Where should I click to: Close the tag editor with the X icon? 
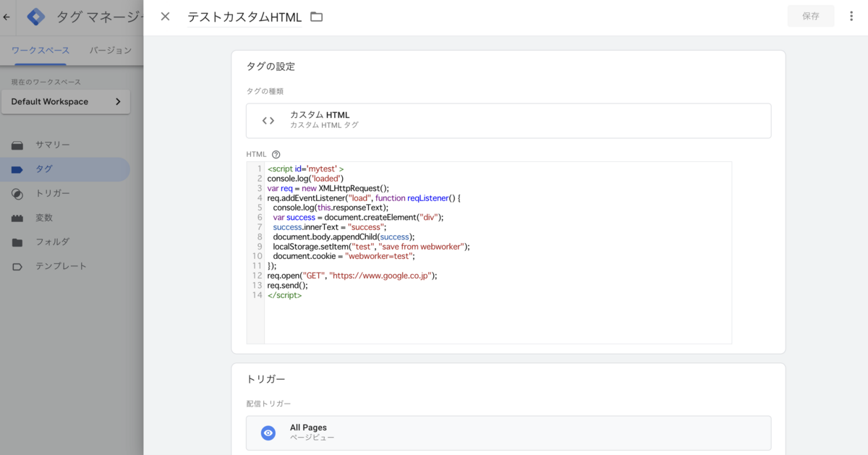165,17
